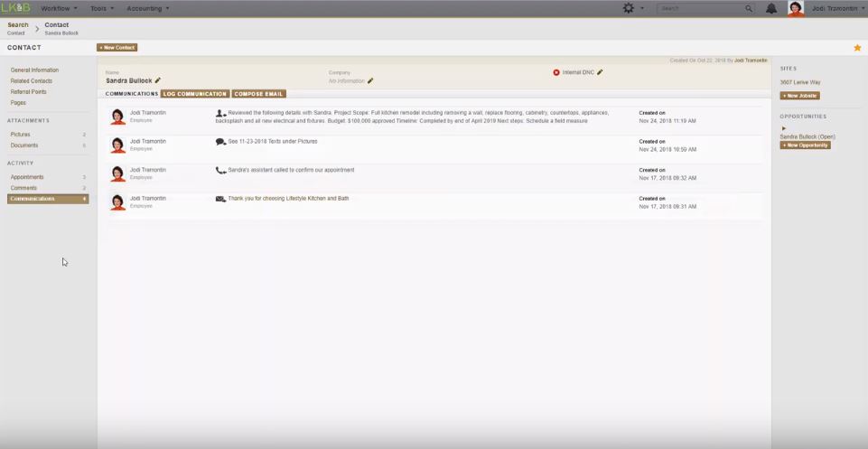Expand the Accounting dropdown menu
This screenshot has width=868, height=449.
coord(147,8)
